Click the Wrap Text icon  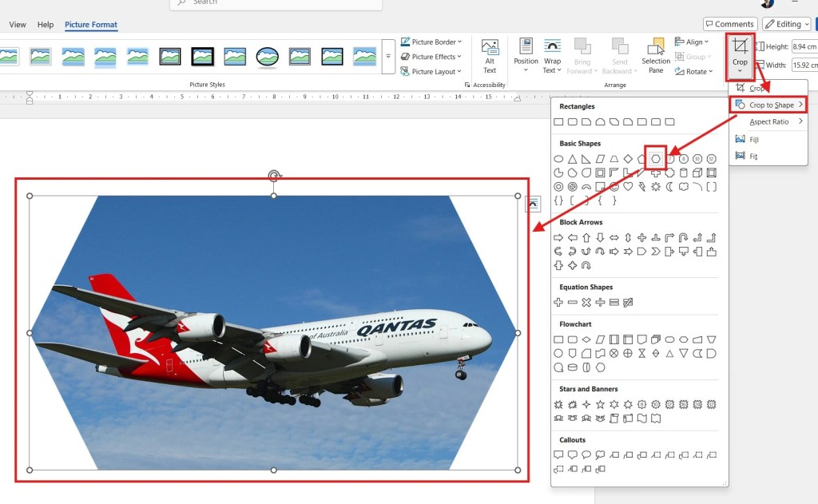[x=553, y=54]
